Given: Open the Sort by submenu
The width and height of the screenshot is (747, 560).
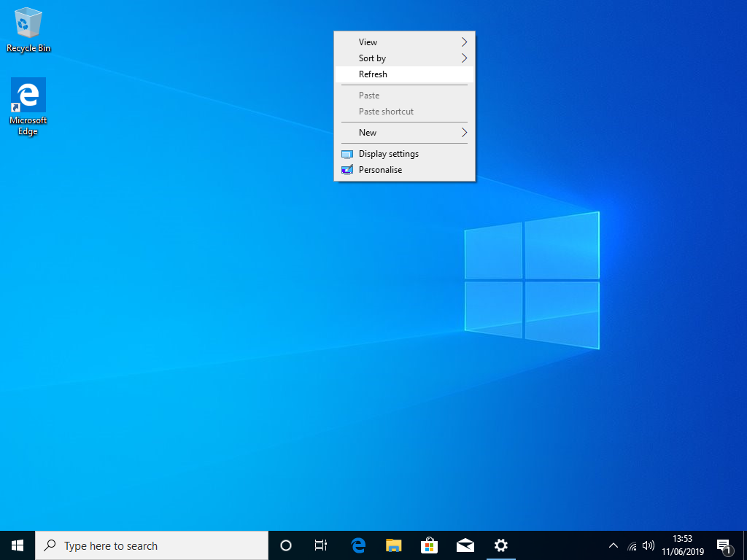Looking at the screenshot, I should (404, 58).
